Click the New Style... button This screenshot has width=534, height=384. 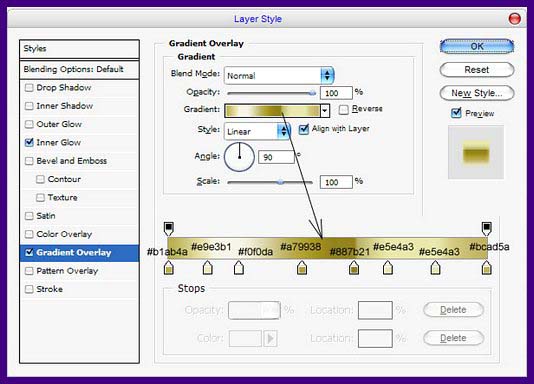(477, 93)
